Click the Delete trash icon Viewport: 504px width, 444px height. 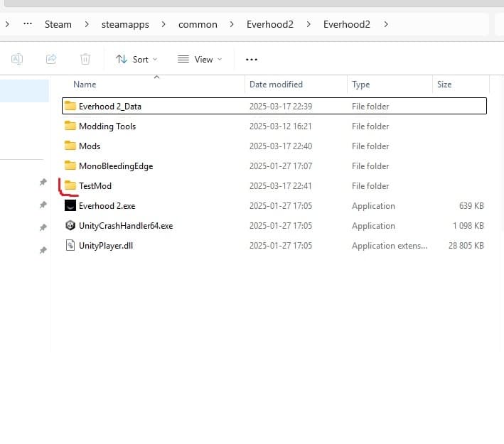pos(85,59)
